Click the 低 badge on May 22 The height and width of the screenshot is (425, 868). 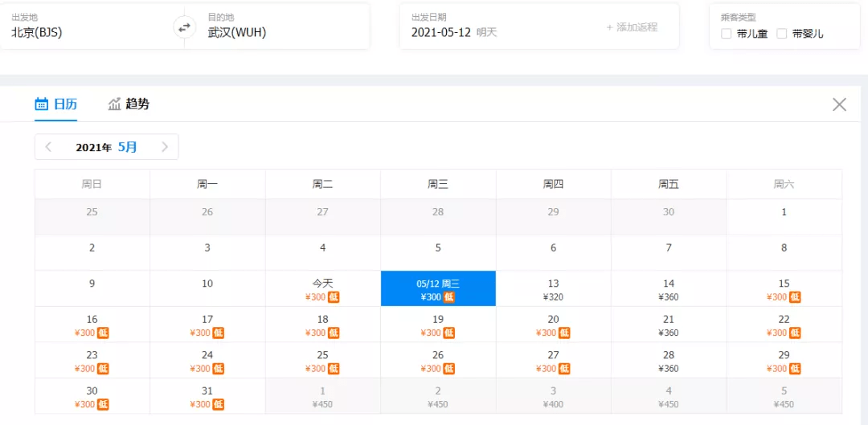794,333
